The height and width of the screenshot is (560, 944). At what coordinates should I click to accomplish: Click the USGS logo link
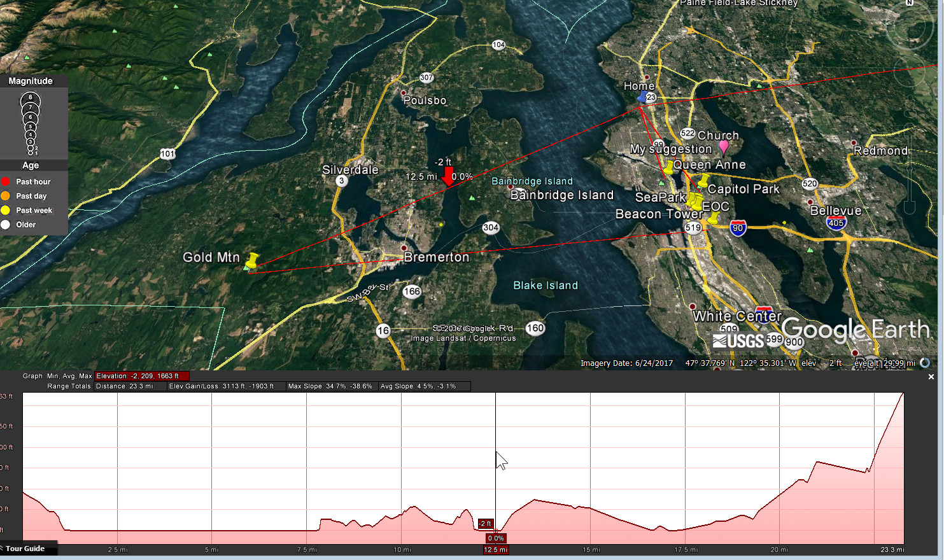(x=738, y=341)
